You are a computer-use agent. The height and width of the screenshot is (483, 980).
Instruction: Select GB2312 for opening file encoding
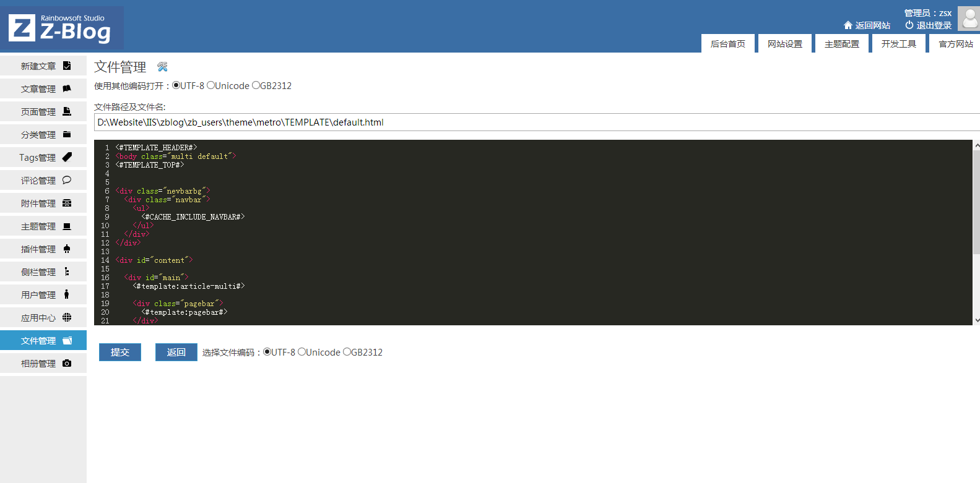256,85
